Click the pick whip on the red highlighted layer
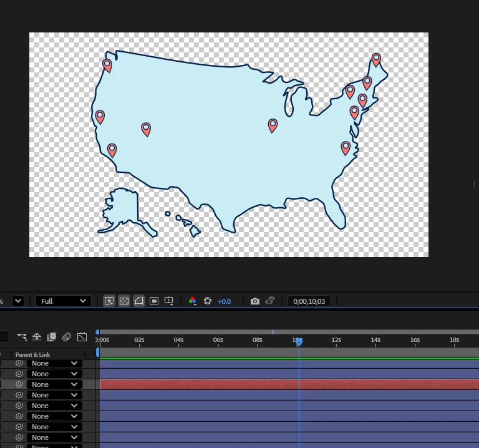The width and height of the screenshot is (479, 448). tap(19, 384)
